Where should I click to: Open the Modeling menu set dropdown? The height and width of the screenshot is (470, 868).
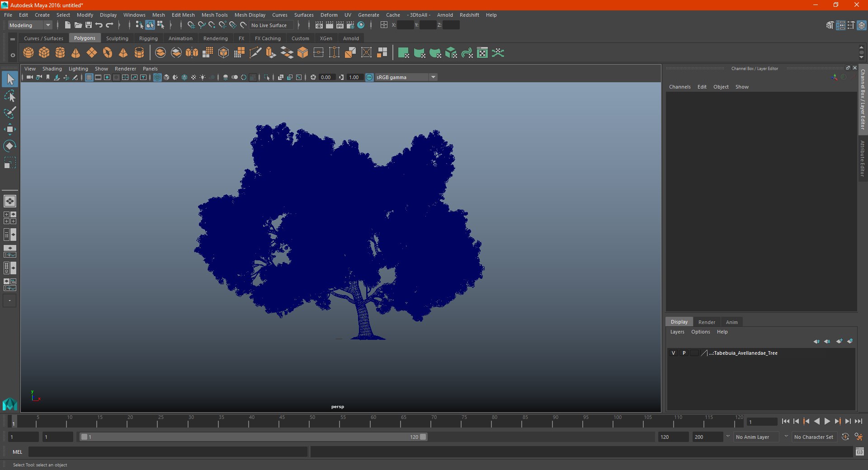[x=30, y=25]
